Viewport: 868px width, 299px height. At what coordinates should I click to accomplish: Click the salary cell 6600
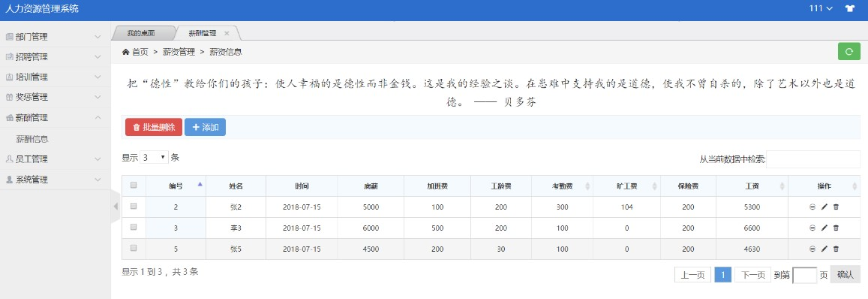point(752,228)
